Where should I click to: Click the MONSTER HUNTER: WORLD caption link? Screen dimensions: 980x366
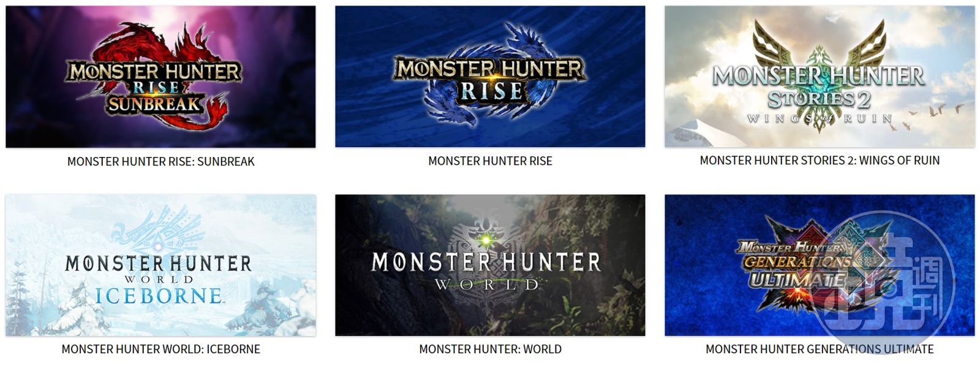[490, 349]
